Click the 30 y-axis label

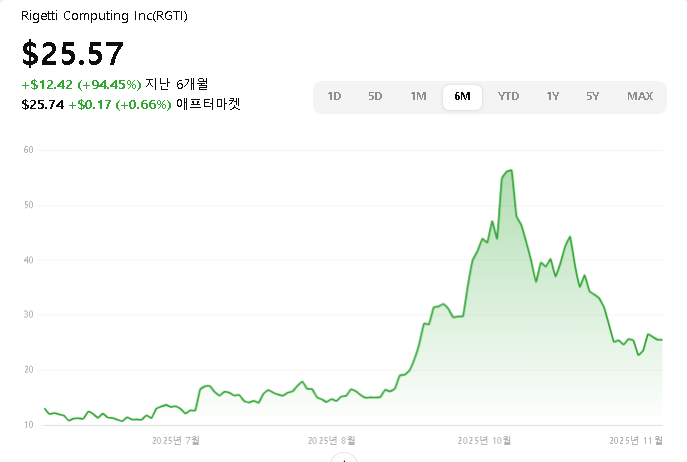point(28,315)
